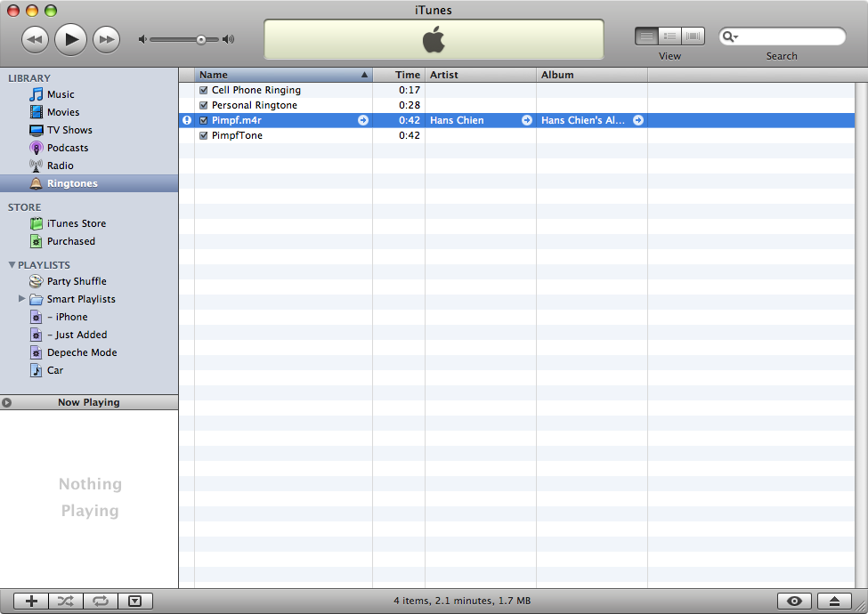
Task: Click the Next track fast-forward button
Action: point(106,39)
